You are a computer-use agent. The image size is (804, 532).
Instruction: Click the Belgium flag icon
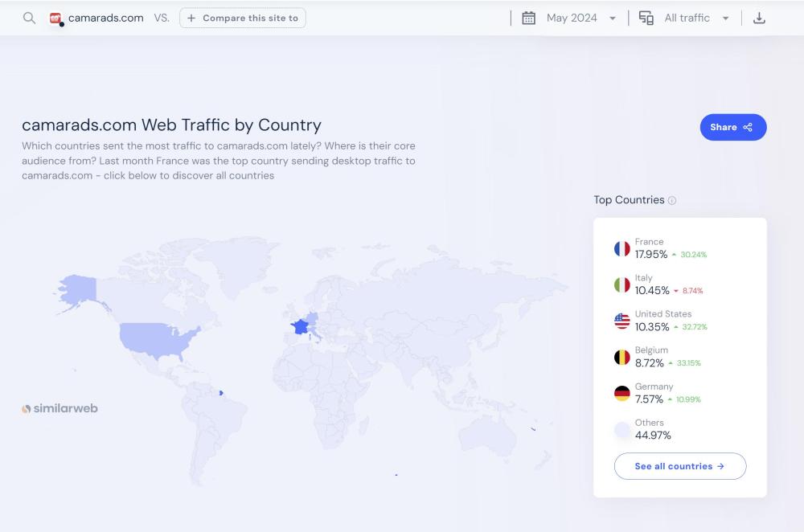pos(621,357)
